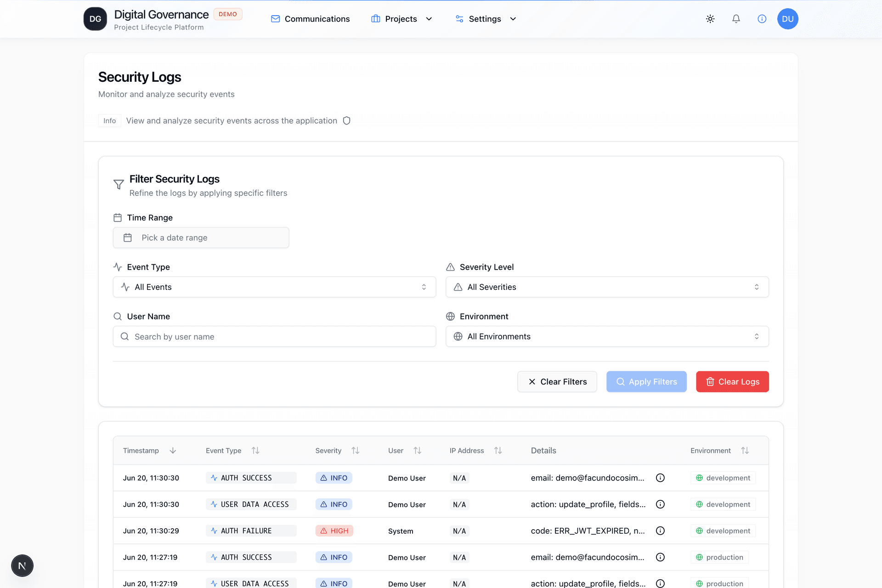Sort the User column
Viewport: 882px width, 588px height.
pos(417,451)
